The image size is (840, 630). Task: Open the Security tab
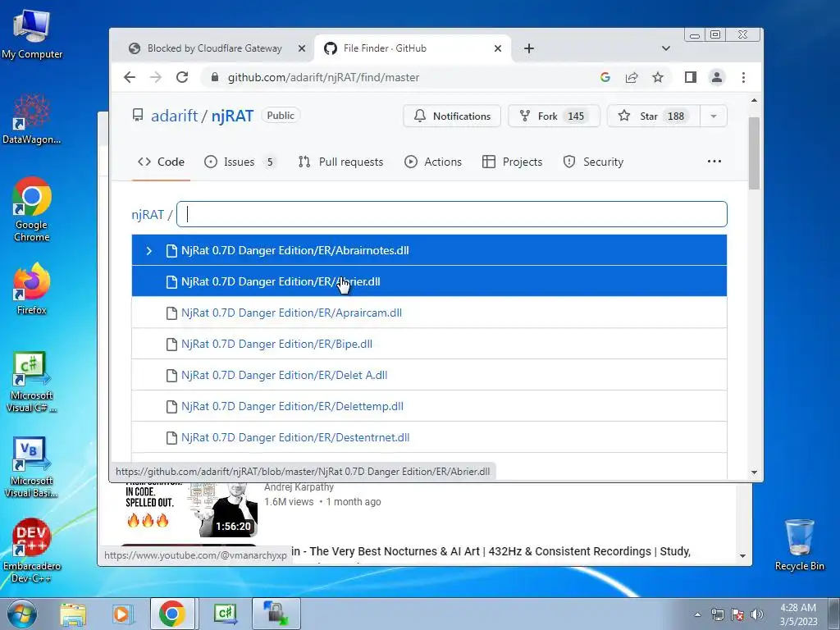(x=593, y=162)
